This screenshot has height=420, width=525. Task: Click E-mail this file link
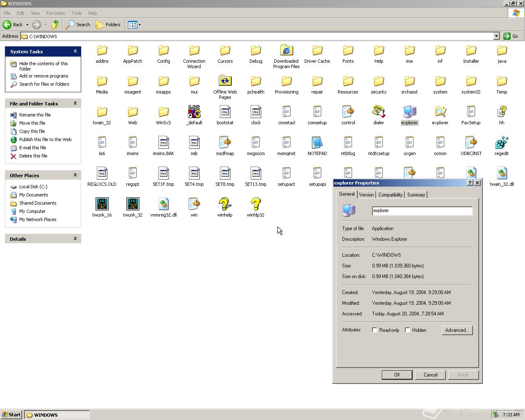click(x=33, y=148)
